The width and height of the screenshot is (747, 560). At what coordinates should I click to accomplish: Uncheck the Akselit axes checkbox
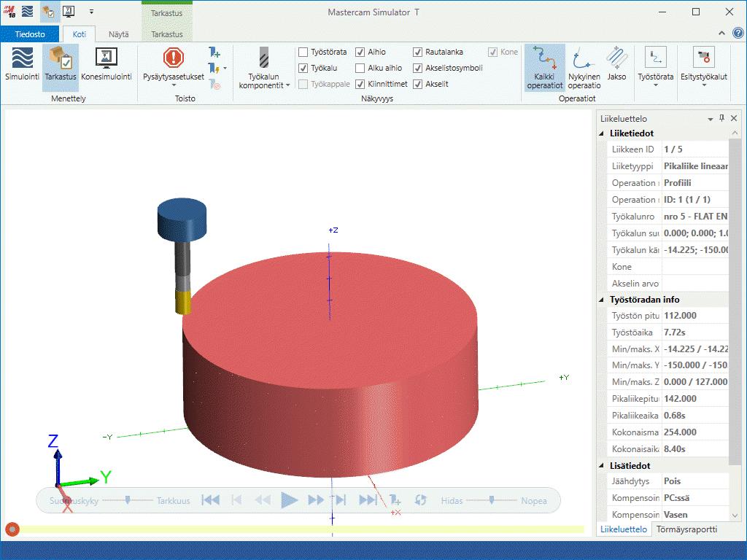point(418,85)
